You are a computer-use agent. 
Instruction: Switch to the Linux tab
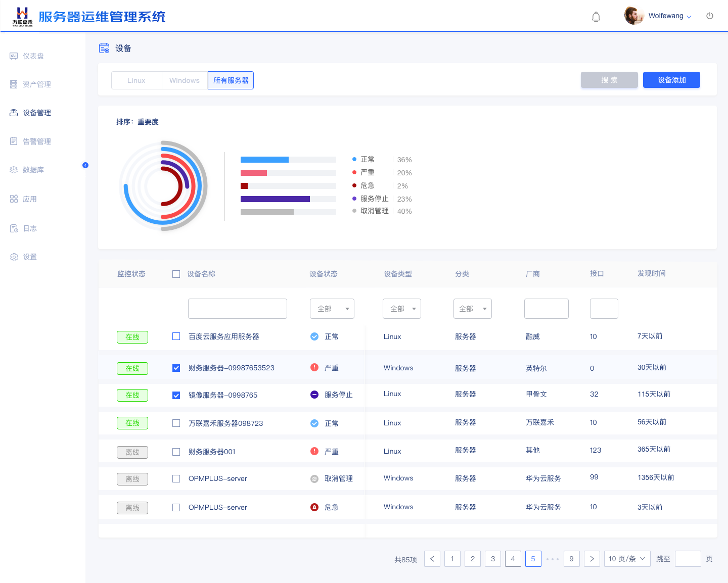click(136, 80)
